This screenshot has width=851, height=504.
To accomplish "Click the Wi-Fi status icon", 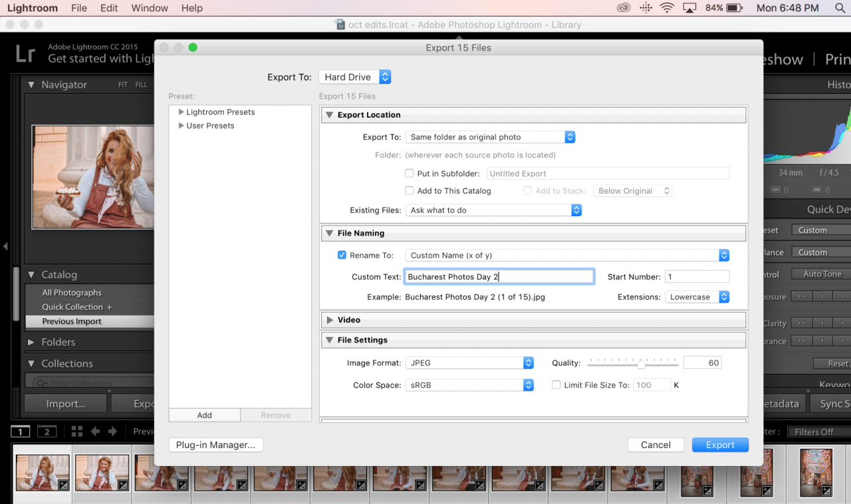I will [667, 8].
